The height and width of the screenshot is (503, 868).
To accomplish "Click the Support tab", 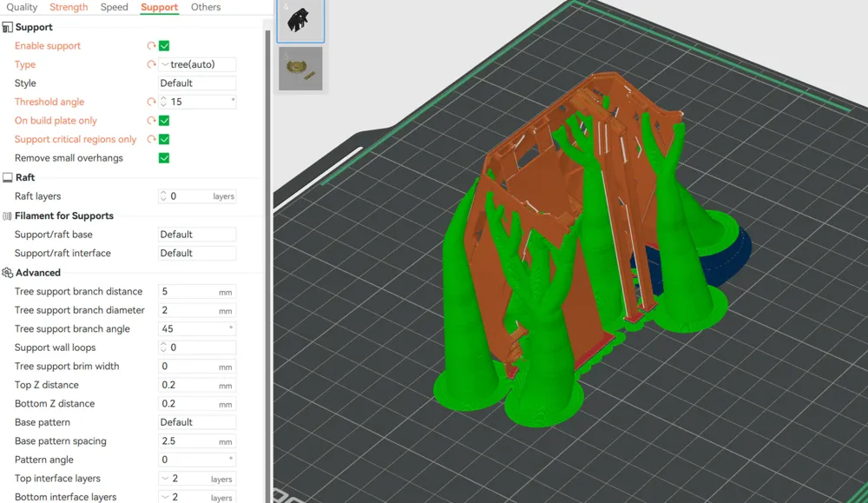I will tap(160, 7).
